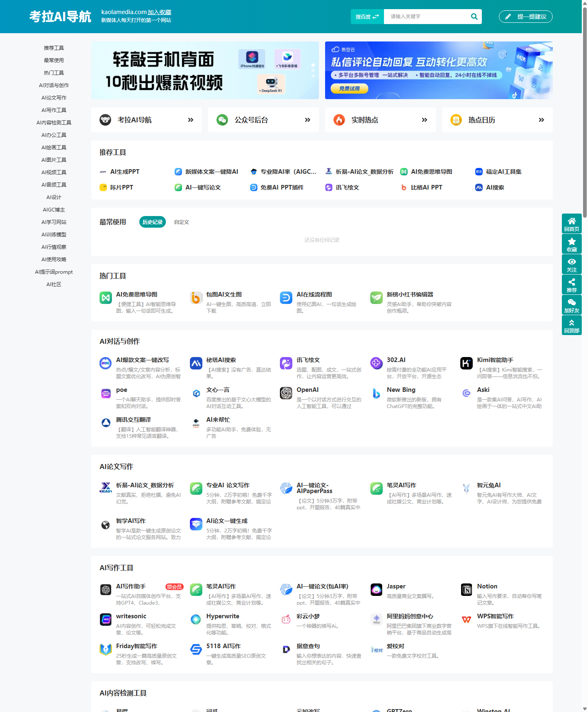Go to AI提示词prompt in sidebar

54,272
